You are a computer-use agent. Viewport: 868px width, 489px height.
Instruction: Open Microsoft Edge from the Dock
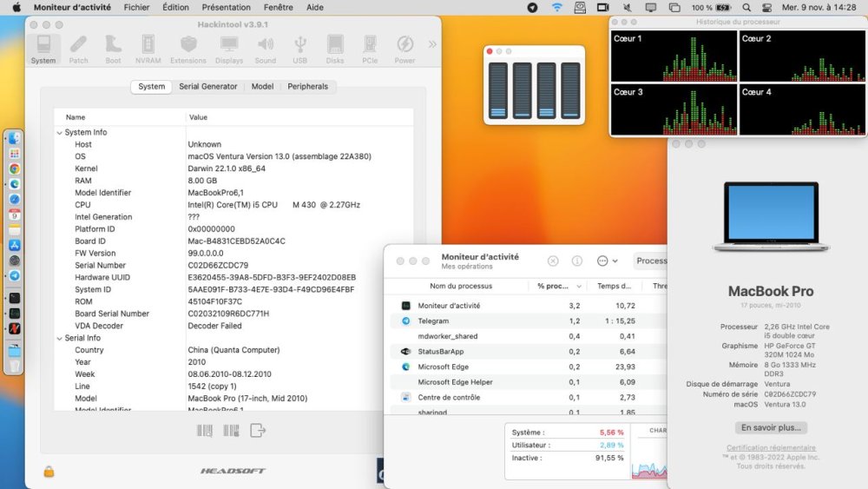[x=15, y=184]
